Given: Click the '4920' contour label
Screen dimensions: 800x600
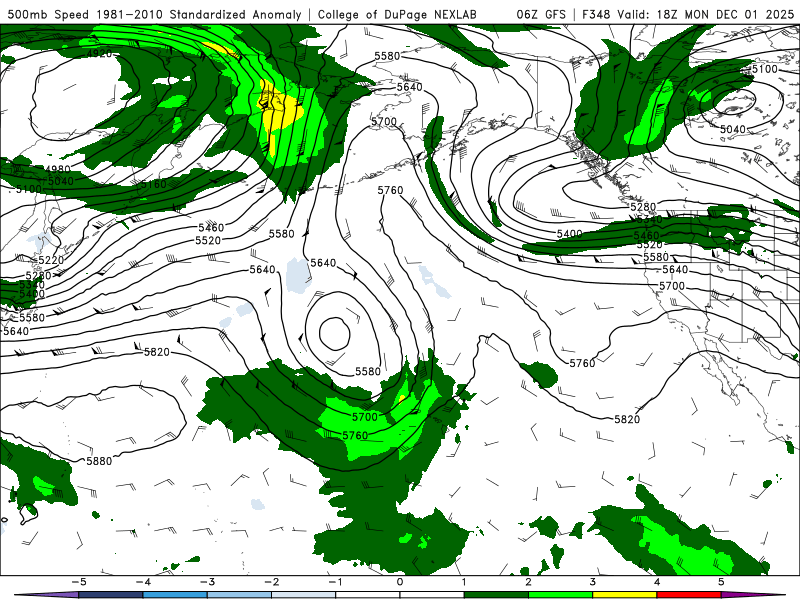Looking at the screenshot, I should pyautogui.click(x=99, y=54).
